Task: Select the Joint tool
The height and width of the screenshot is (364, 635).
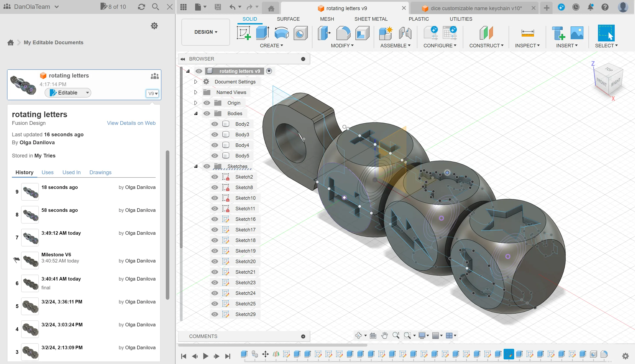Action: tap(405, 33)
